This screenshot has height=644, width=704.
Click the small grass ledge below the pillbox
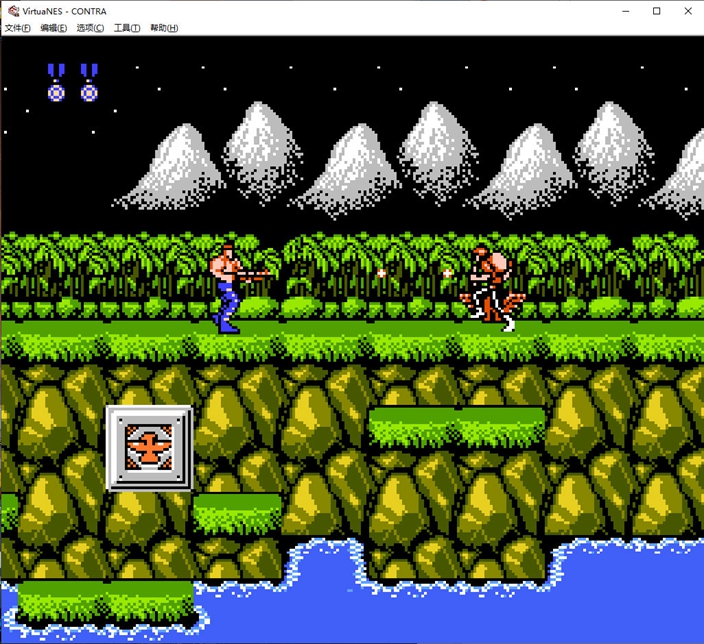[237, 514]
